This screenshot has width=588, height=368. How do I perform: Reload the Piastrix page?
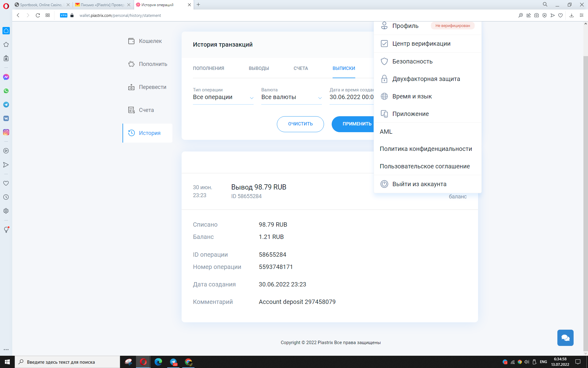pyautogui.click(x=38, y=15)
